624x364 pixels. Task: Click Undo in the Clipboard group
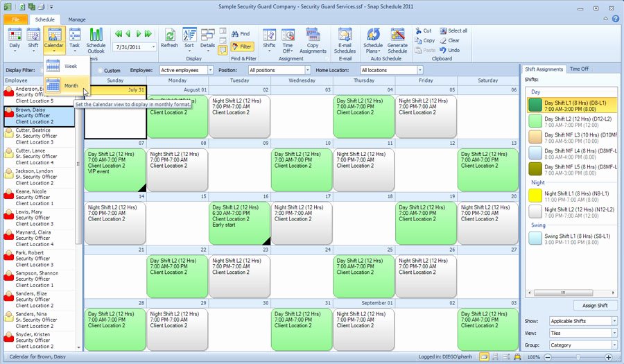pos(450,50)
